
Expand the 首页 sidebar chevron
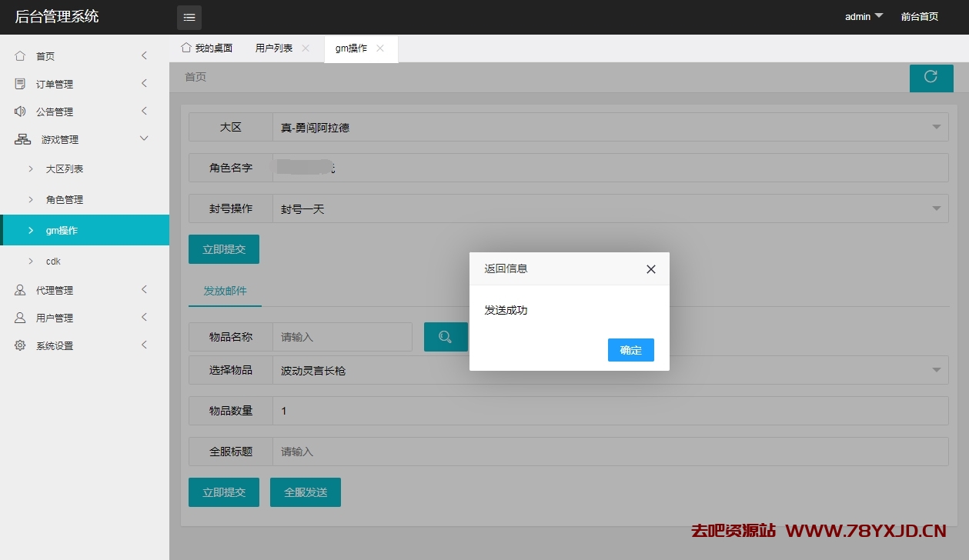coord(144,55)
